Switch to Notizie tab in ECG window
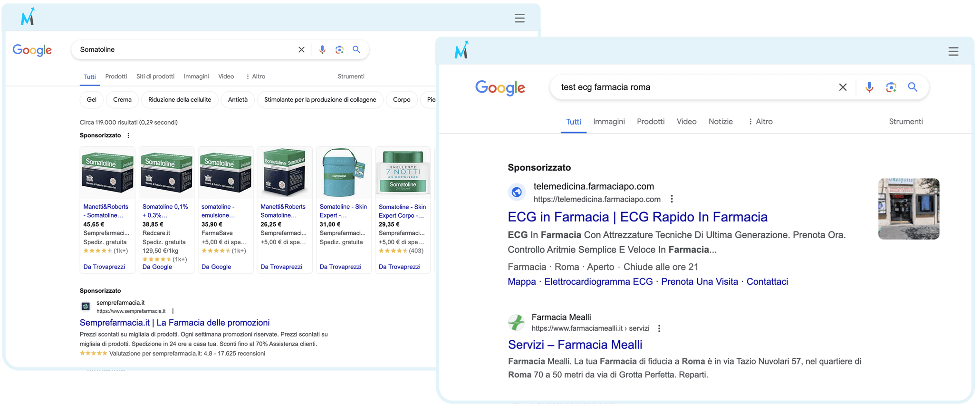This screenshot has height=413, width=980. pos(721,122)
